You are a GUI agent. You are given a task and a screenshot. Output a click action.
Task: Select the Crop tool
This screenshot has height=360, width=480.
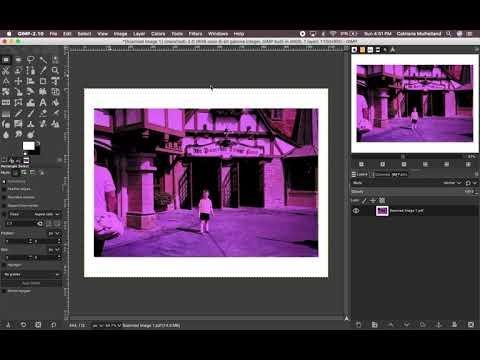(43, 81)
